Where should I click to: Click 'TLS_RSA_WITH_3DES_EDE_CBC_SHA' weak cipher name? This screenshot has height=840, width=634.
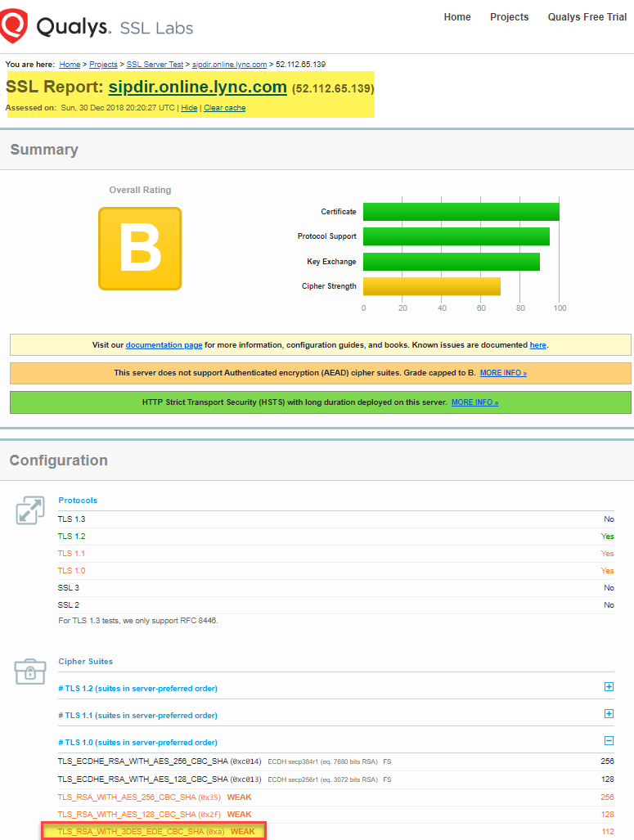(x=131, y=832)
